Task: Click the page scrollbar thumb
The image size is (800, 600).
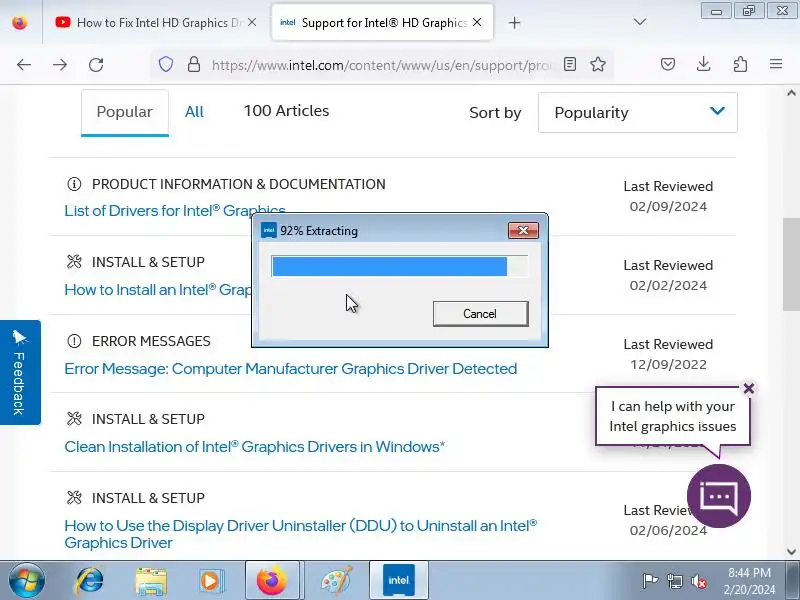Action: point(791,264)
